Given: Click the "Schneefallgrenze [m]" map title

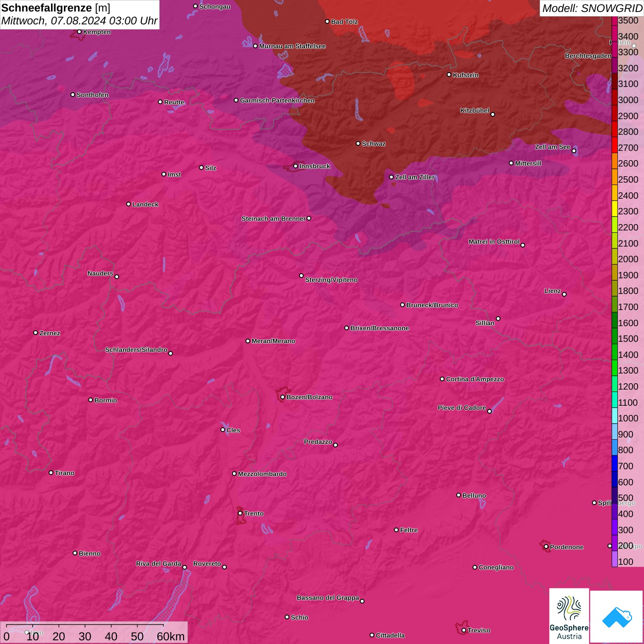Looking at the screenshot, I should pyautogui.click(x=56, y=8).
